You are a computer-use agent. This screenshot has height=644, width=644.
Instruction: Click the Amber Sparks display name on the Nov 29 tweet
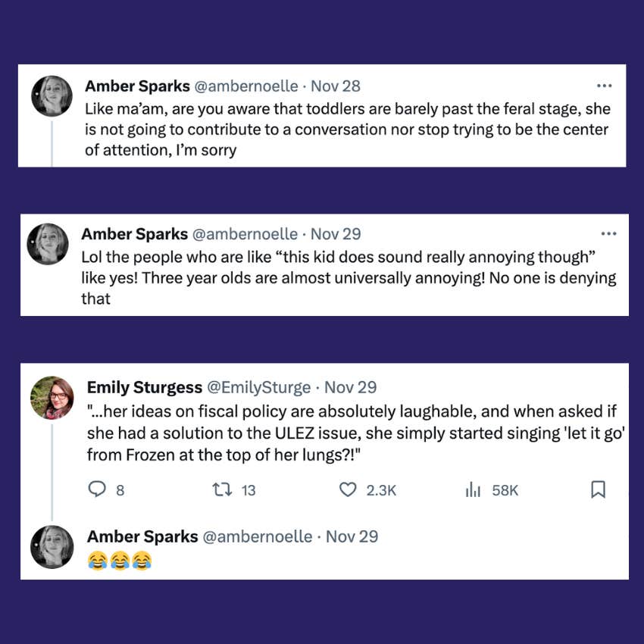click(x=134, y=233)
